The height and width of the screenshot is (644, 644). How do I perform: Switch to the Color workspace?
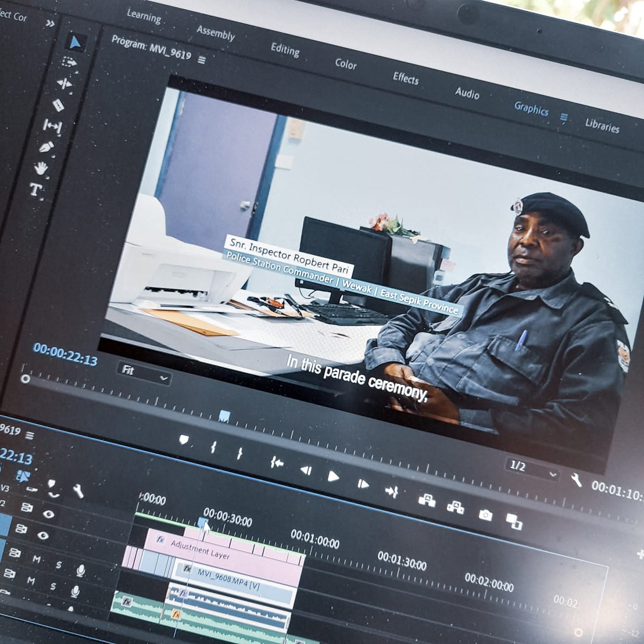point(346,64)
